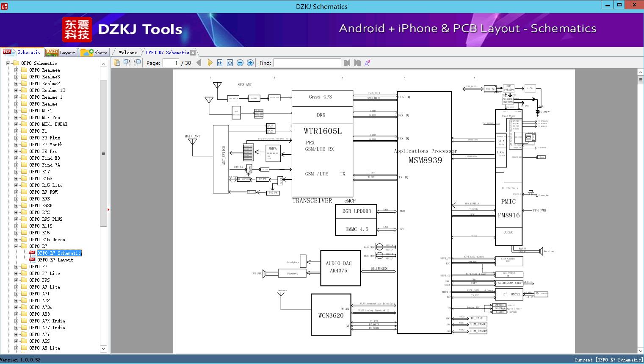
Task: Select the OPPO F7 Lite folder
Action: point(44,273)
